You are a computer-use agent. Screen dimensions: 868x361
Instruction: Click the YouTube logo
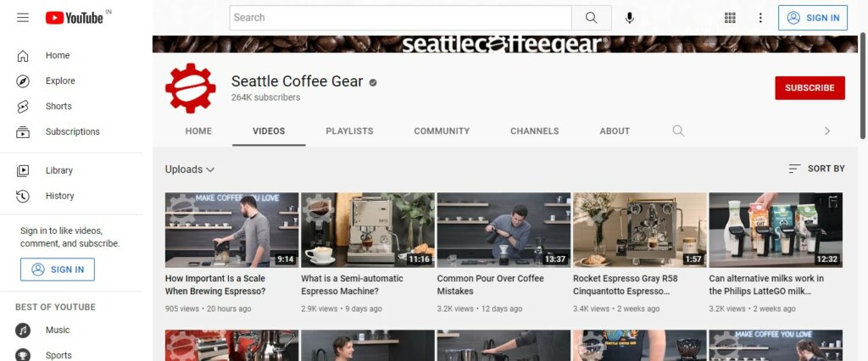[x=75, y=18]
